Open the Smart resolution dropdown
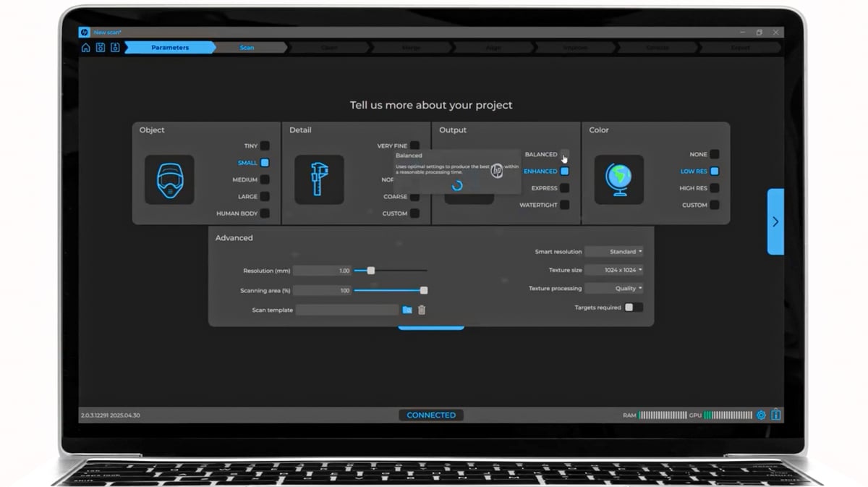The image size is (868, 487). [x=614, y=252]
